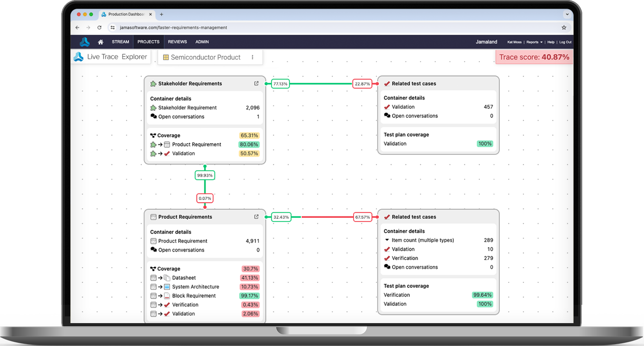This screenshot has height=346, width=644.
Task: Open the browser sidebar chevron control
Action: click(x=567, y=14)
